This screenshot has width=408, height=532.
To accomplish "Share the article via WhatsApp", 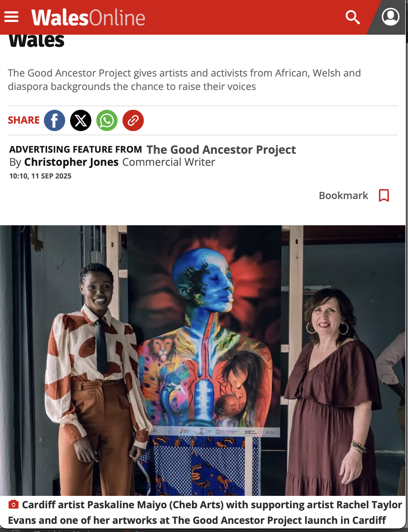I will coord(107,120).
